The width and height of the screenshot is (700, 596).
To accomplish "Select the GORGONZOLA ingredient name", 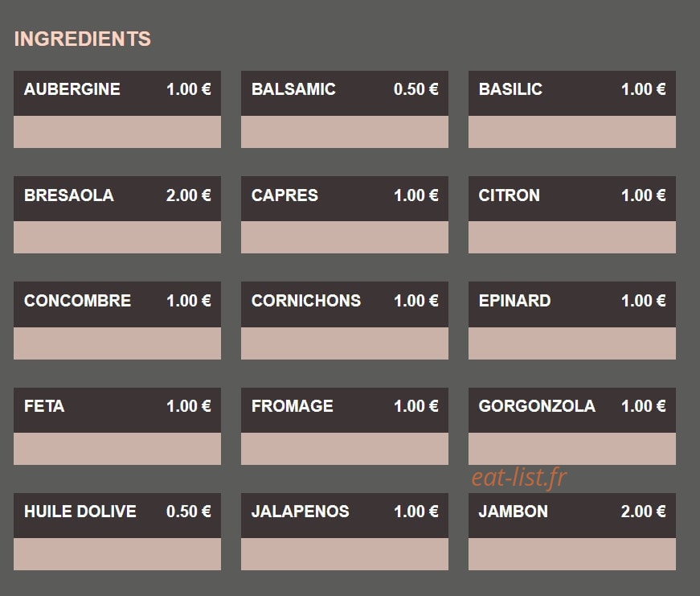I will click(x=537, y=406).
